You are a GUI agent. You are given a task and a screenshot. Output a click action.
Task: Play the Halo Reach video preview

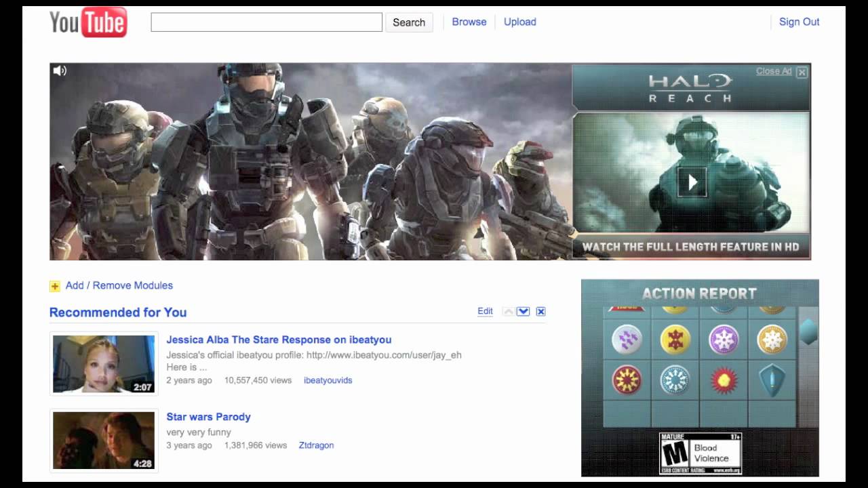[x=692, y=182]
